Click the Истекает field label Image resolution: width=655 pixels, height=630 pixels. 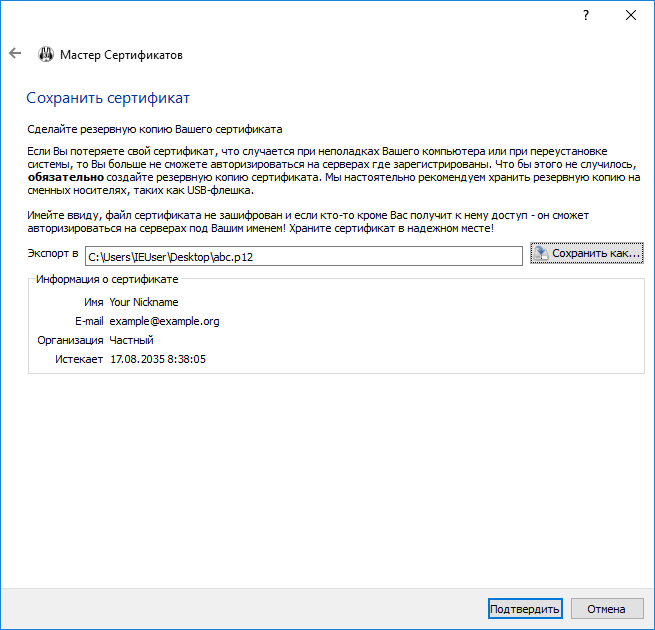[x=79, y=359]
